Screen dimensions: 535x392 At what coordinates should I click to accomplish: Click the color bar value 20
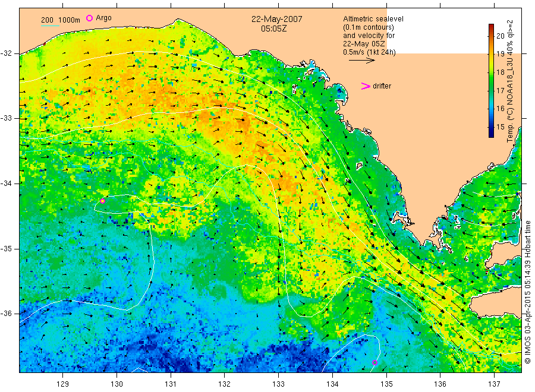[x=500, y=36]
